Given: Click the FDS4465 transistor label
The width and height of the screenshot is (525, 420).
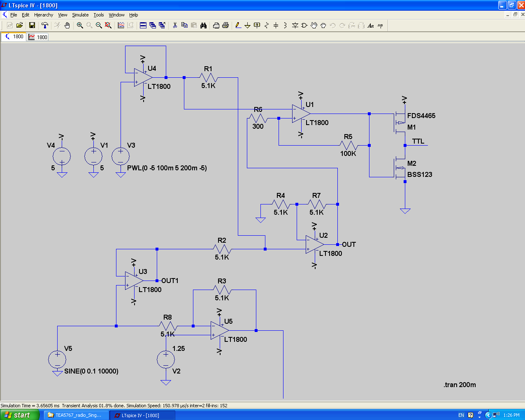Looking at the screenshot, I should [421, 116].
